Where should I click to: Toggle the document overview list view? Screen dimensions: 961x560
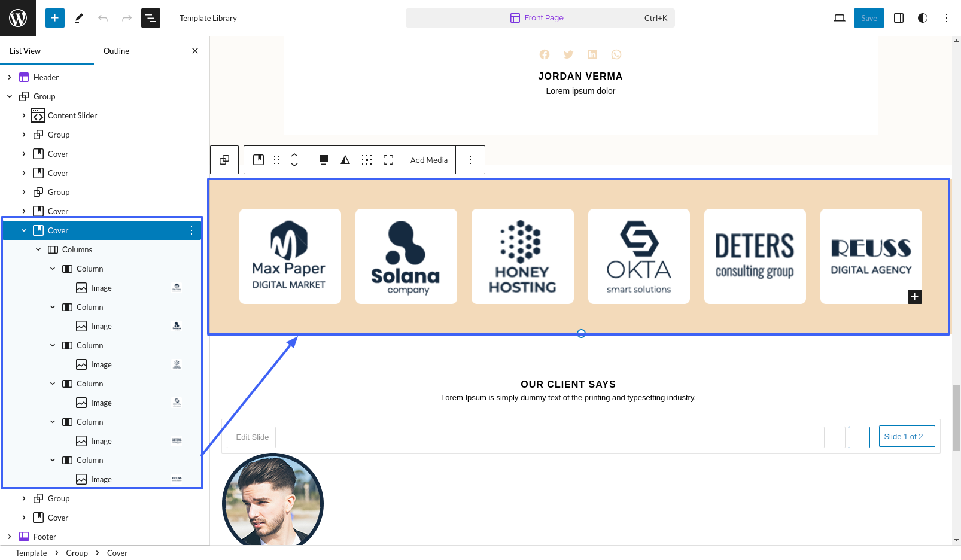pyautogui.click(x=151, y=18)
